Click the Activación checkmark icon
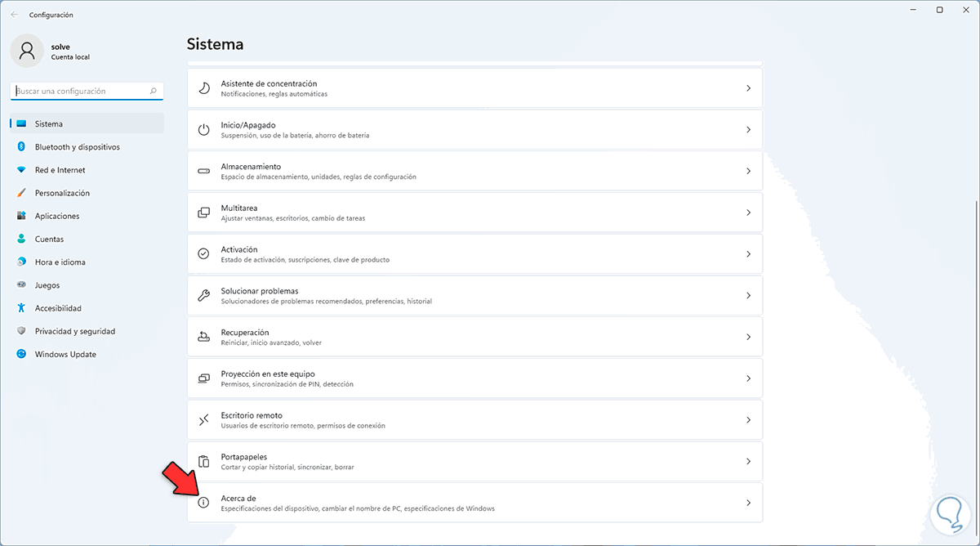The width and height of the screenshot is (980, 546). click(204, 253)
